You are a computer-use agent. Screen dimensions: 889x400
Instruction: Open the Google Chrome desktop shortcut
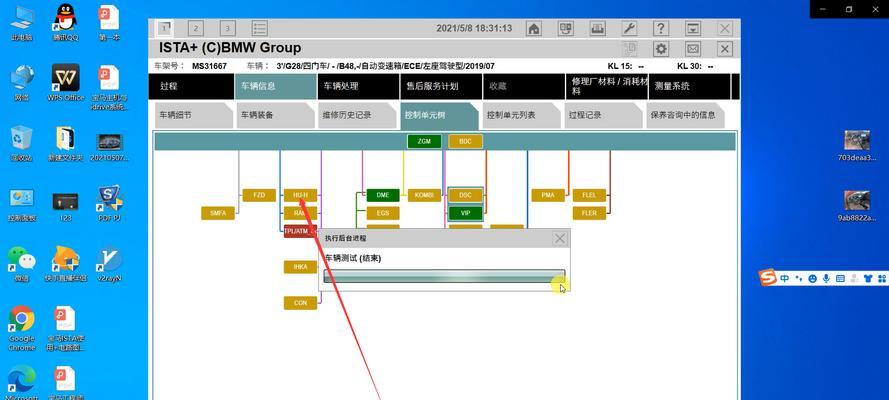point(22,329)
